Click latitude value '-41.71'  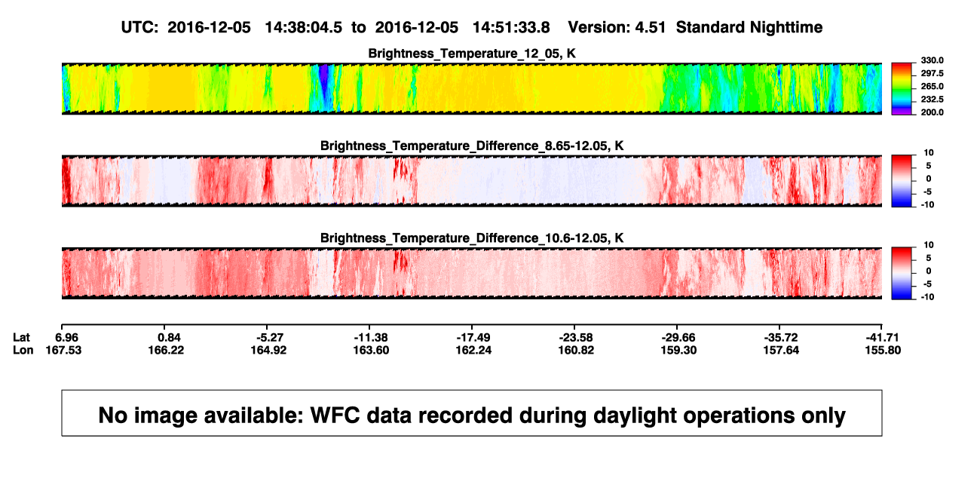[x=883, y=337]
